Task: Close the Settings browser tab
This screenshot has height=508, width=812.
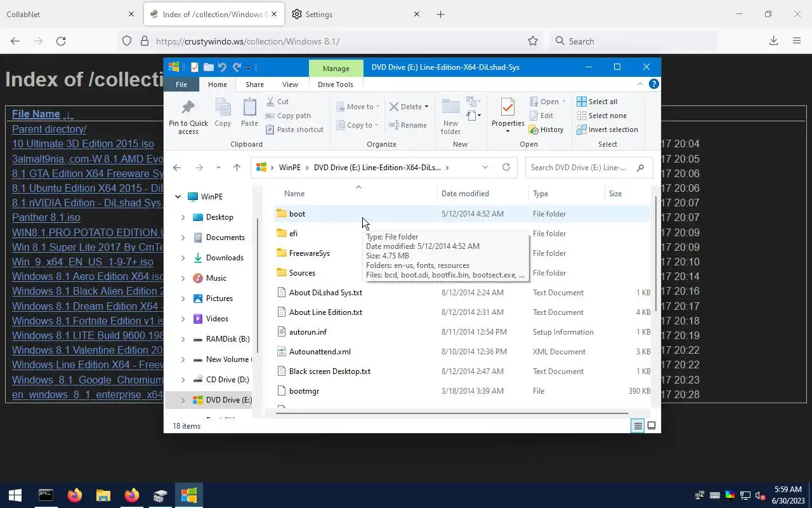Action: coord(417,14)
